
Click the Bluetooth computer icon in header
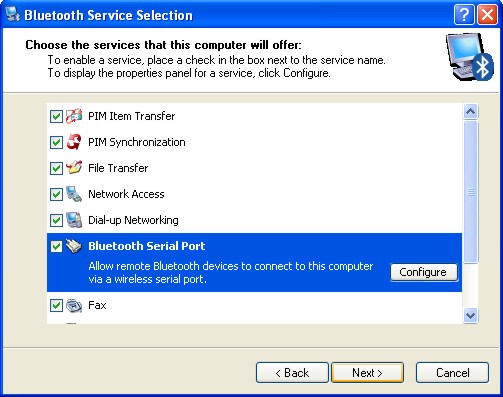tap(469, 57)
